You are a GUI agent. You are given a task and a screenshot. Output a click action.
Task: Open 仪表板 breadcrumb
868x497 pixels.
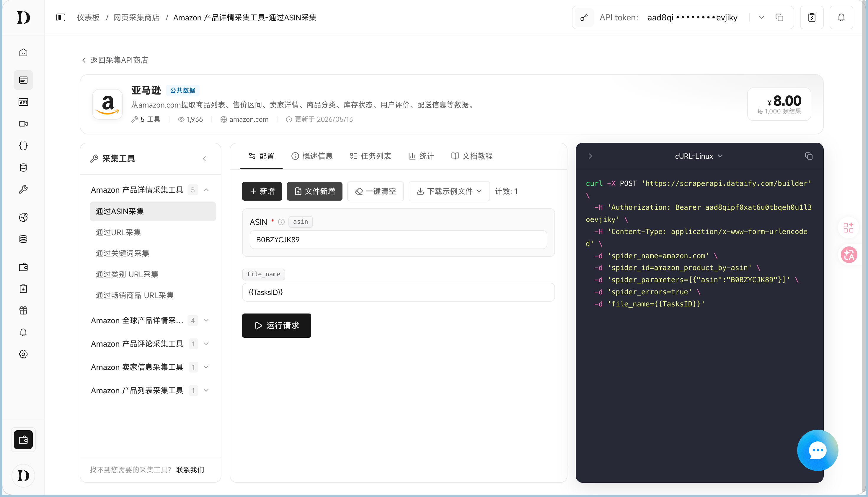pyautogui.click(x=88, y=17)
